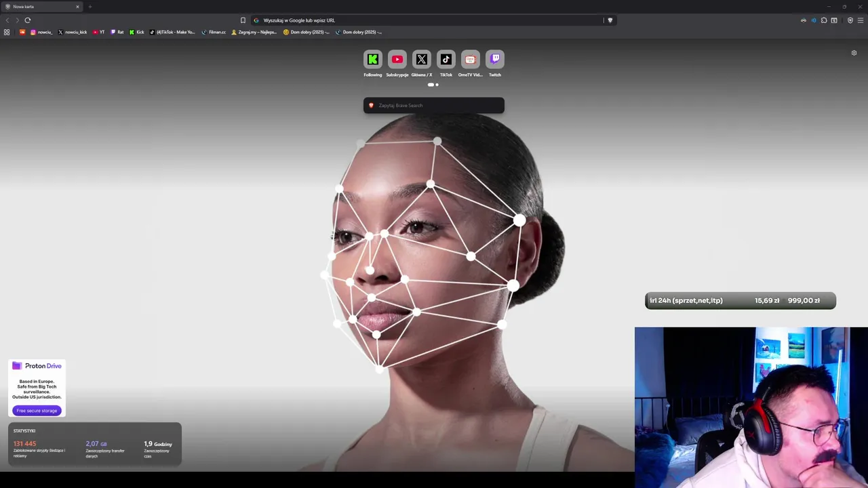Click the Brave icon in search box
The image size is (868, 488).
point(371,106)
